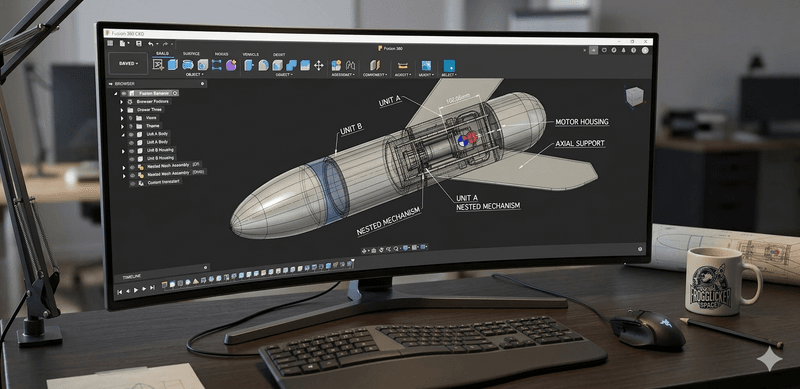Select the purple Create Form tool
This screenshot has height=389, width=800.
(x=231, y=65)
